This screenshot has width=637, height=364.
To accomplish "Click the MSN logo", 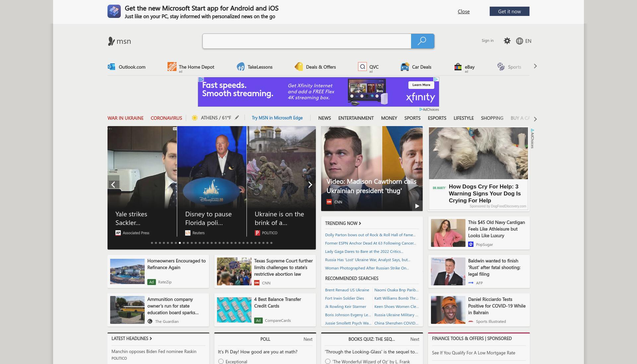I will 119,41.
